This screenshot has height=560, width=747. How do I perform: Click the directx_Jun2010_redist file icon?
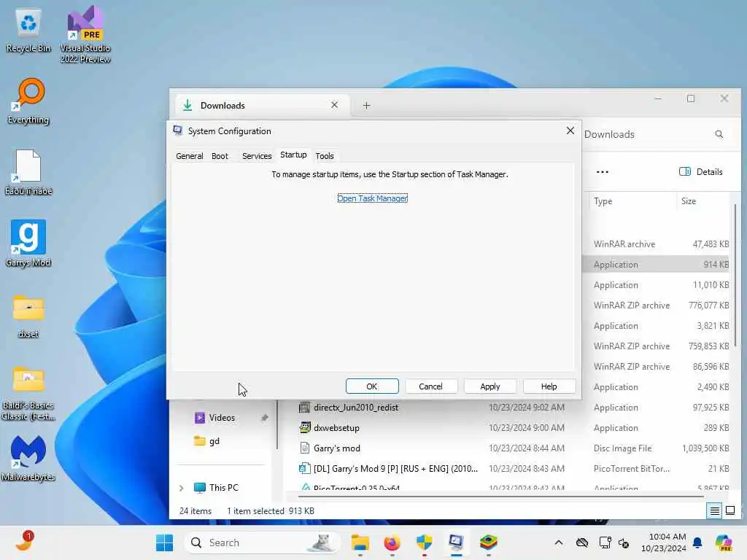(x=304, y=407)
